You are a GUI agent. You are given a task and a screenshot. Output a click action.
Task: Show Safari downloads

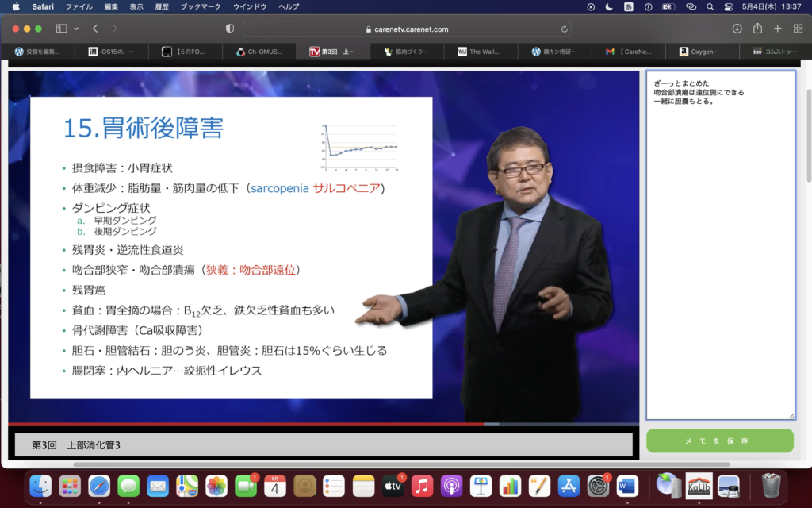[x=737, y=29]
